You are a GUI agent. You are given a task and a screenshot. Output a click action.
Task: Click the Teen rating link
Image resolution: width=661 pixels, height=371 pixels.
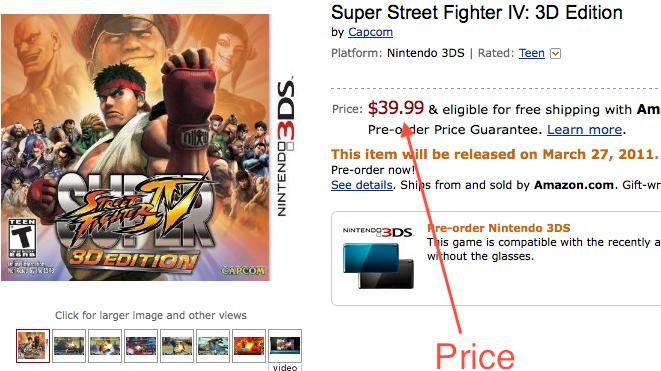pyautogui.click(x=532, y=53)
